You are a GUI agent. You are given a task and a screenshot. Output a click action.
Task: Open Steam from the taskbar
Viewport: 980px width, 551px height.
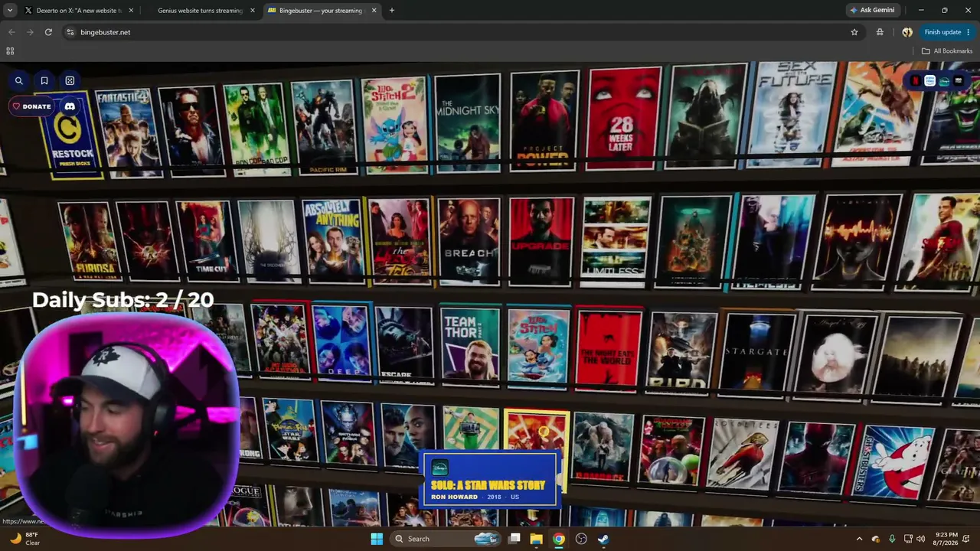click(x=603, y=539)
